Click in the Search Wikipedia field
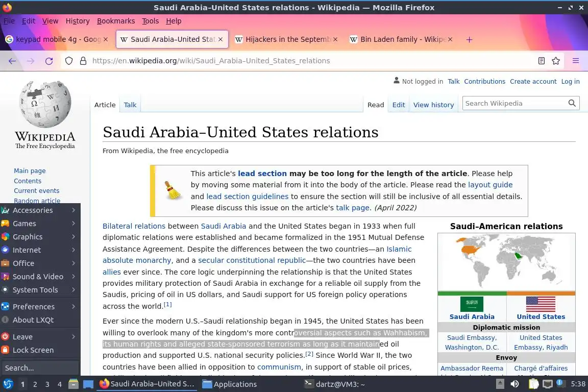This screenshot has height=392, width=588. tap(514, 103)
